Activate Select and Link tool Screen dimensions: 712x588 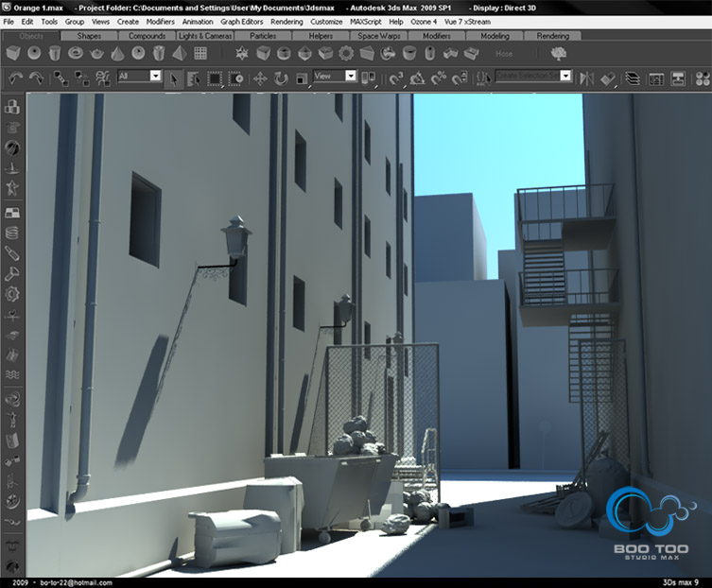click(61, 78)
